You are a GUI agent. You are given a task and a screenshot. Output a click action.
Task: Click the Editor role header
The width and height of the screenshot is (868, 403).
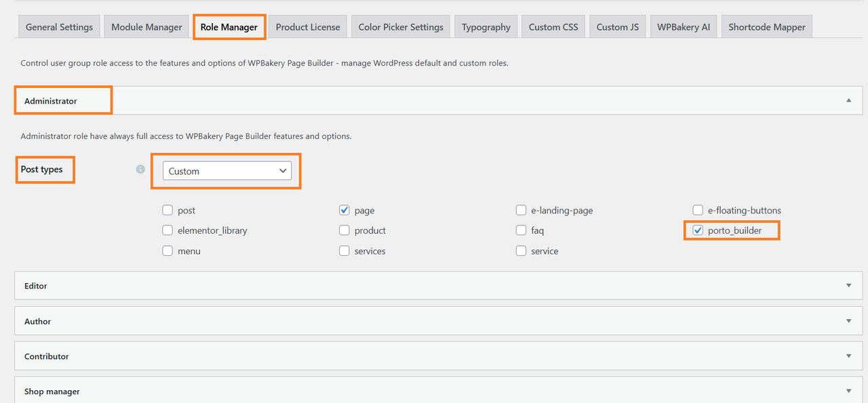point(438,286)
